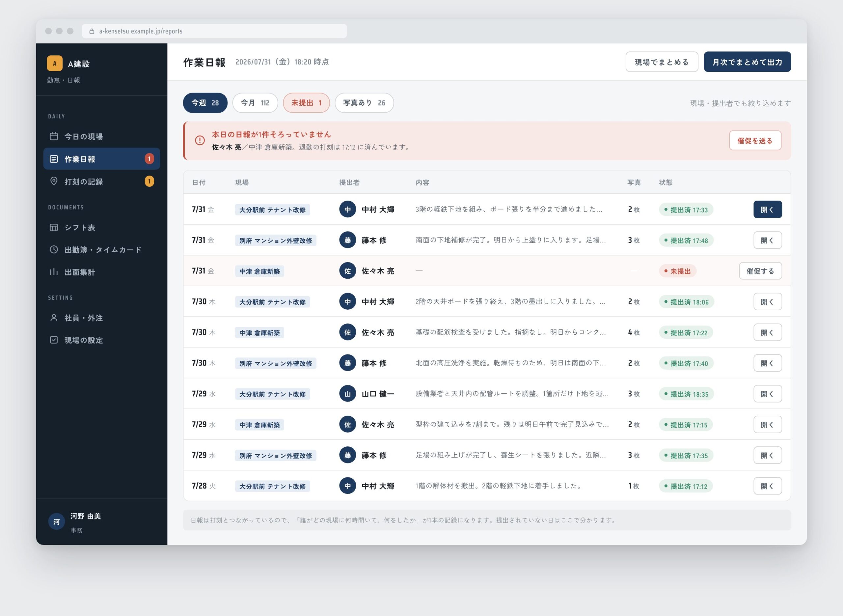The image size is (843, 616).
Task: Select the 今月 112 filter tab
Action: [x=255, y=103]
